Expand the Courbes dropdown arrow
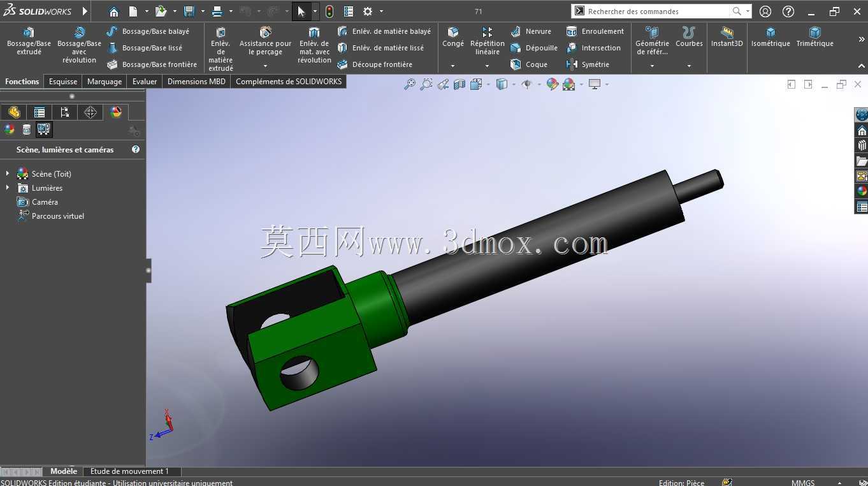868x486 pixels. [x=689, y=66]
